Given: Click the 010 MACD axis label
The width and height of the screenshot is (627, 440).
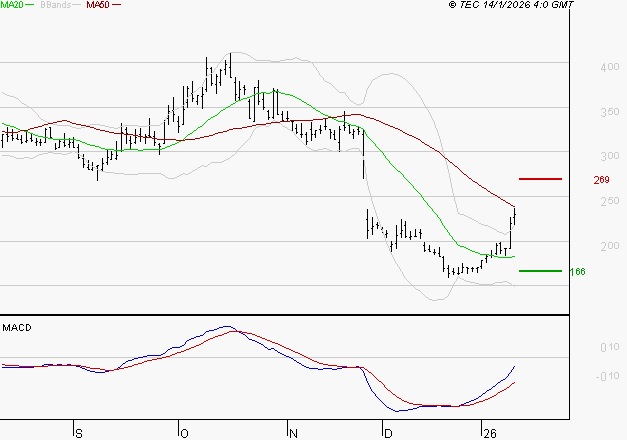Looking at the screenshot, I should (610, 347).
